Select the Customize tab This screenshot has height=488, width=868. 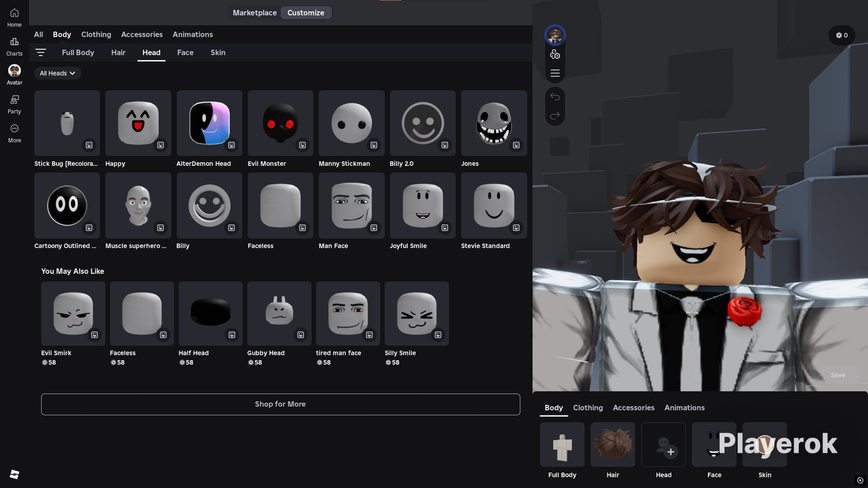(x=306, y=13)
